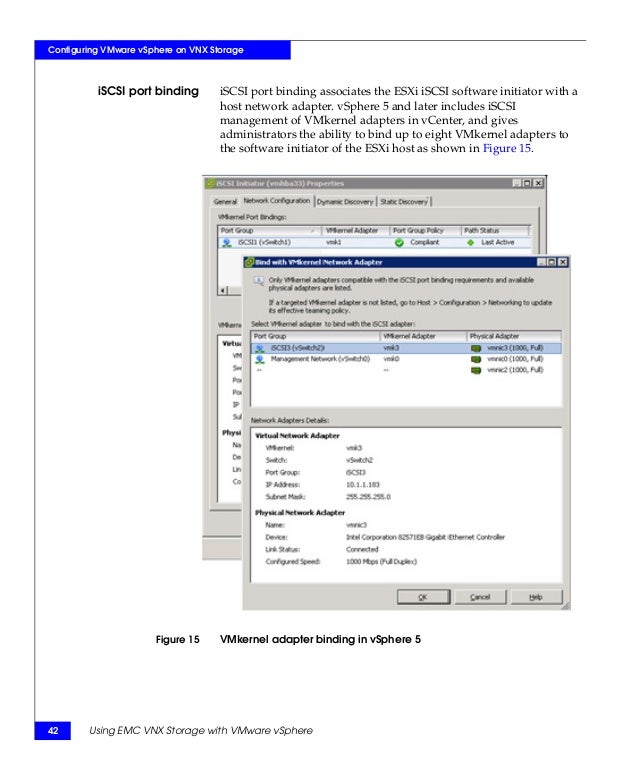This screenshot has height=766, width=638.
Task: Open the General tab in iSCSI Initiator Properties
Action: click(225, 202)
